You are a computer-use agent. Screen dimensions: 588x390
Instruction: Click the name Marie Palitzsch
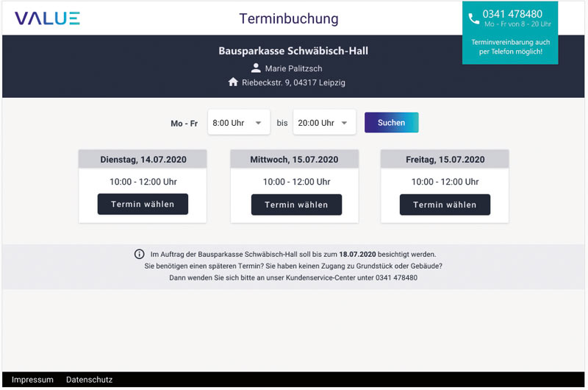pos(293,68)
